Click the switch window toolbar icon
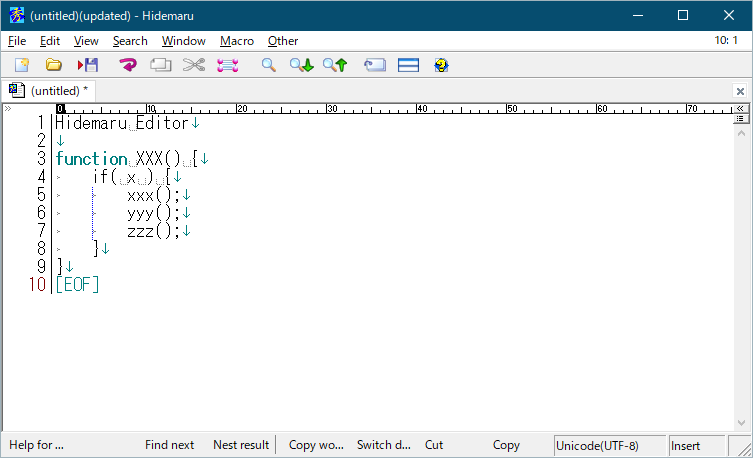Screen dimensions: 753x458 pyautogui.click(x=375, y=65)
